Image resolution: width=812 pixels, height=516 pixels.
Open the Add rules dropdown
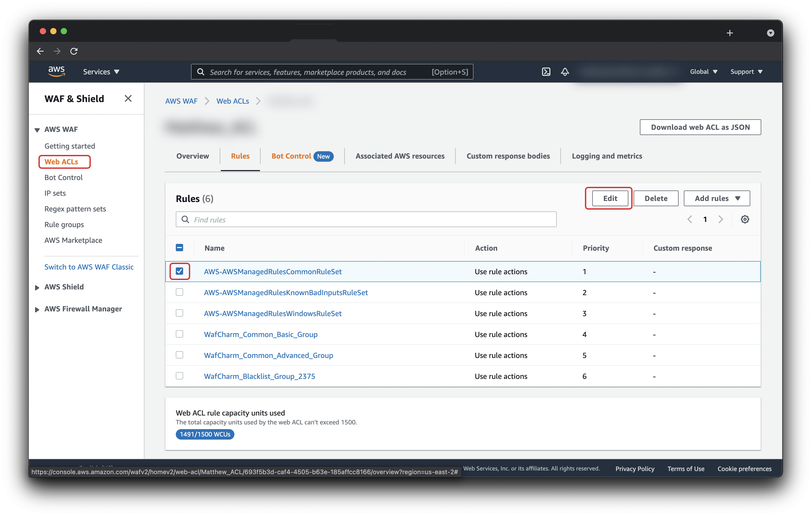tap(717, 198)
